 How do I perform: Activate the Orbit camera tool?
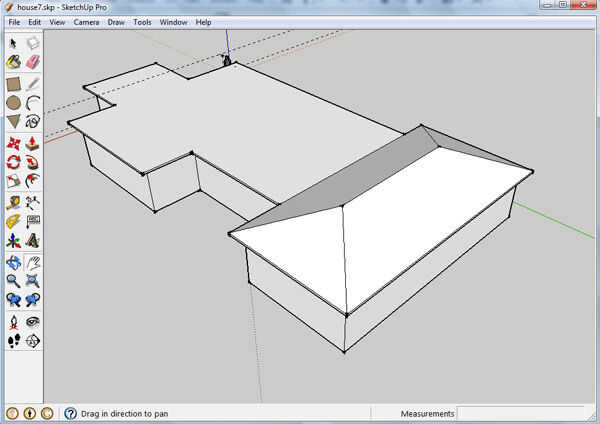13,263
